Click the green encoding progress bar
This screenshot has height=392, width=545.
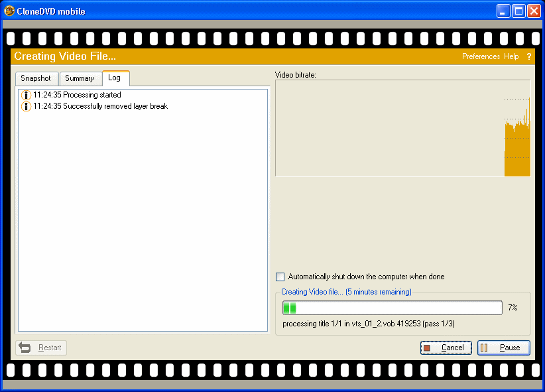point(392,308)
